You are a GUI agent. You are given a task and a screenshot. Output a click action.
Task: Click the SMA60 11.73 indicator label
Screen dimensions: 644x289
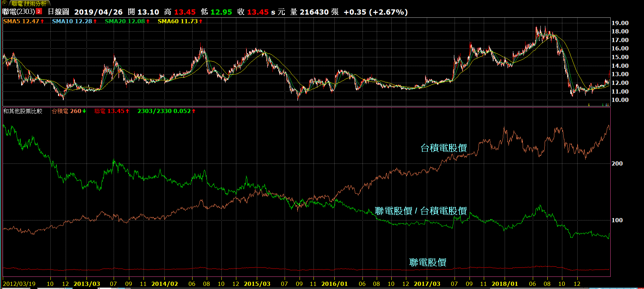(178, 21)
